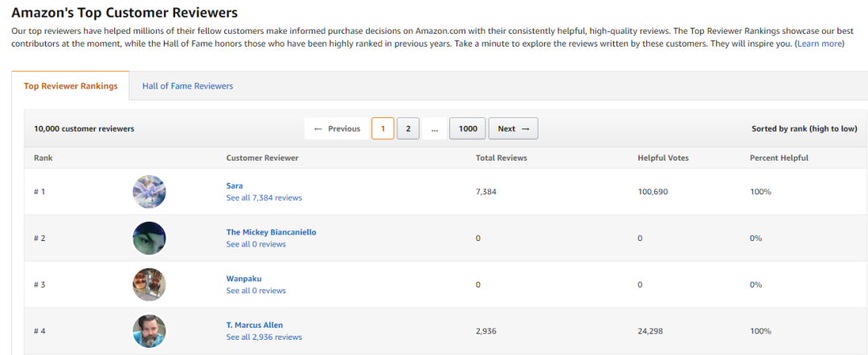See all 2,936 reviews by T. Marcus Allen
868x355 pixels.
click(264, 337)
